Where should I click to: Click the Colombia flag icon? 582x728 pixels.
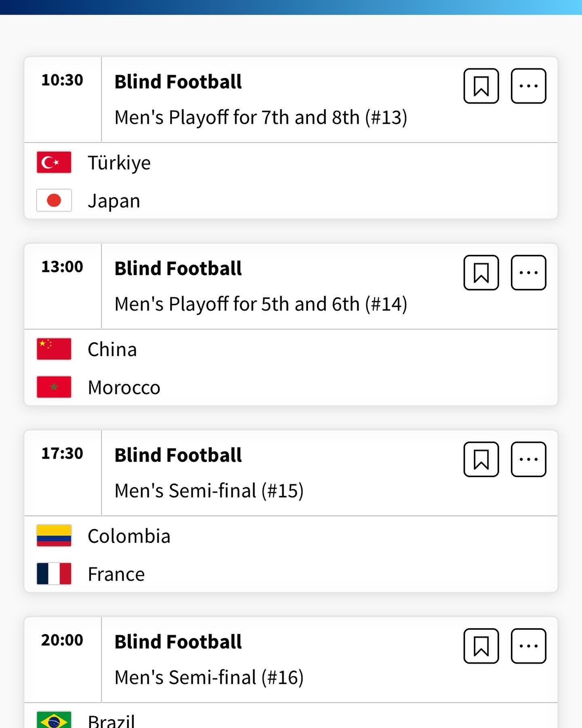coord(54,535)
